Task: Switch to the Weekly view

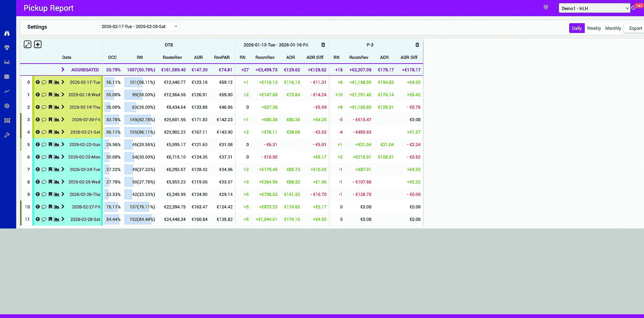Action: point(593,28)
